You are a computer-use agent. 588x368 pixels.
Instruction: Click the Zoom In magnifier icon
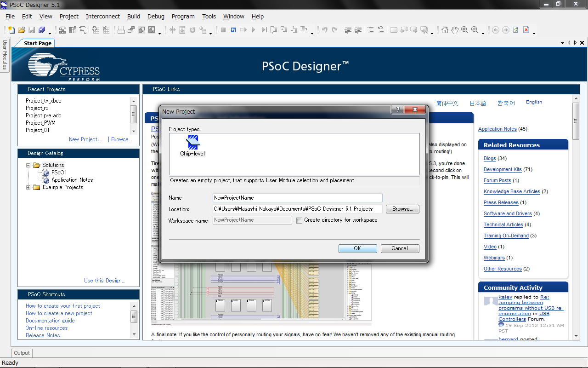(x=465, y=30)
